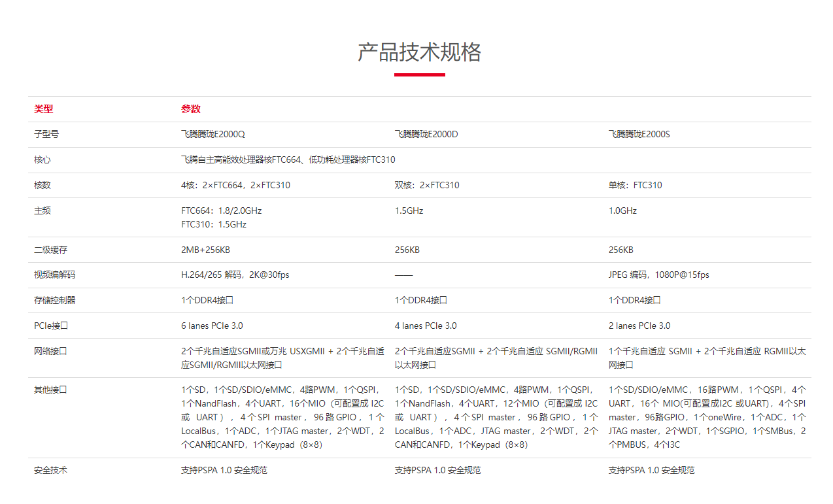Click the E2000D network cell beginning 2个千兆自适应SGMII + 2个
Screen dimensions: 833x504
coord(496,358)
